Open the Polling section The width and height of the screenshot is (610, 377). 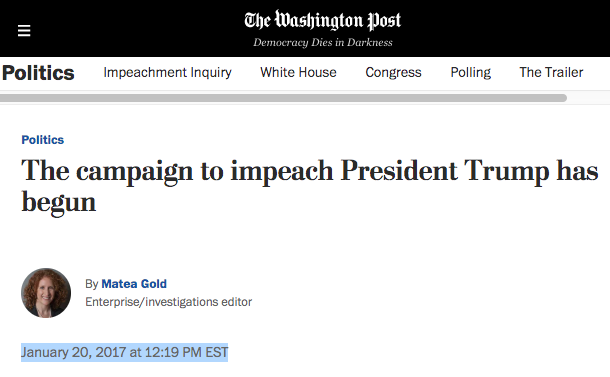point(471,72)
